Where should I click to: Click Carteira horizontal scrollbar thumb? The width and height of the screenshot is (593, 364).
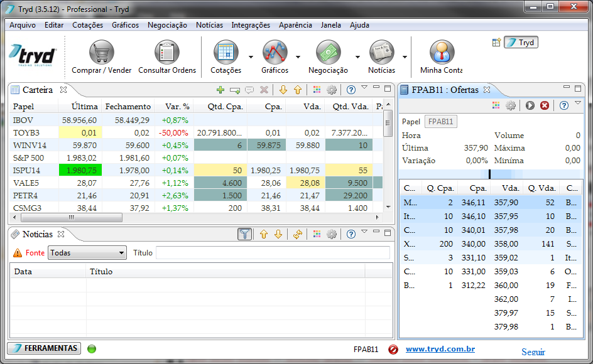tap(72, 217)
